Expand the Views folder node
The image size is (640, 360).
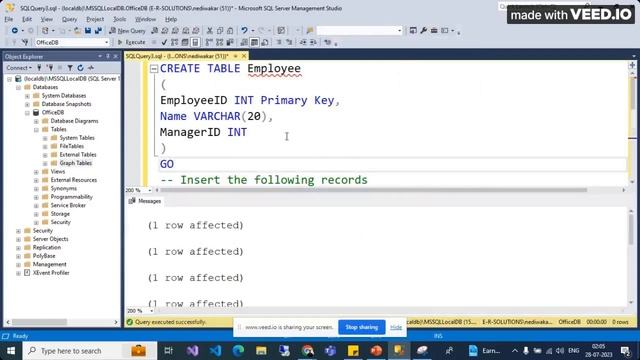click(x=36, y=172)
